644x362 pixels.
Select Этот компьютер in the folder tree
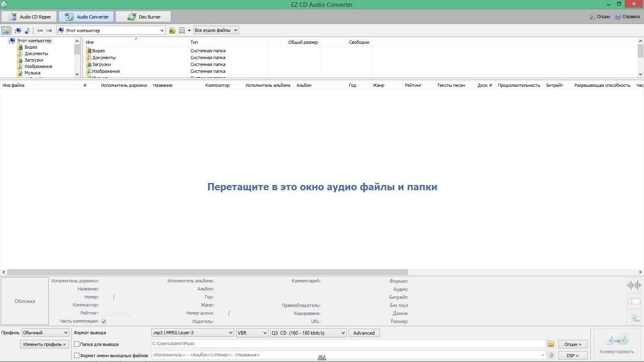[x=34, y=41]
